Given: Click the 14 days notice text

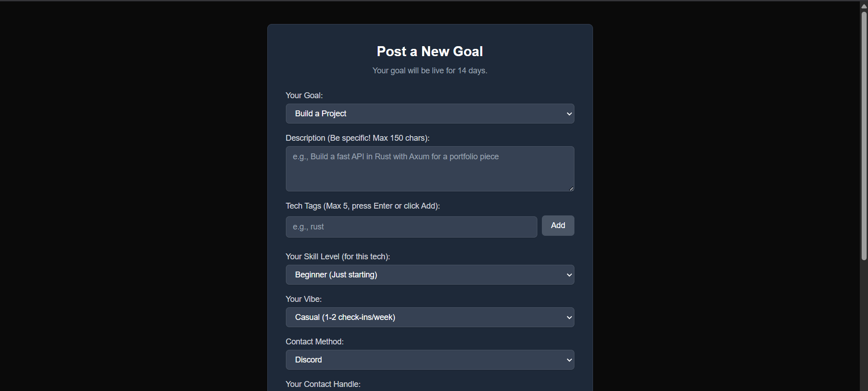Looking at the screenshot, I should [x=430, y=71].
